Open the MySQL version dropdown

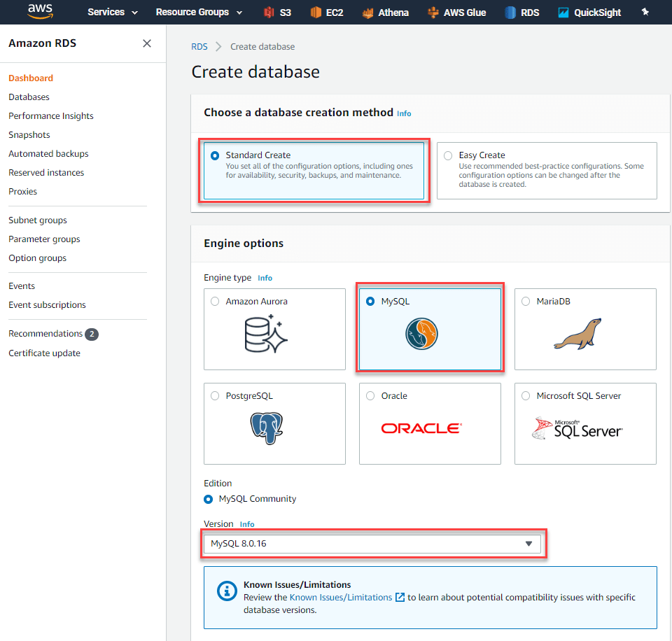coord(528,543)
